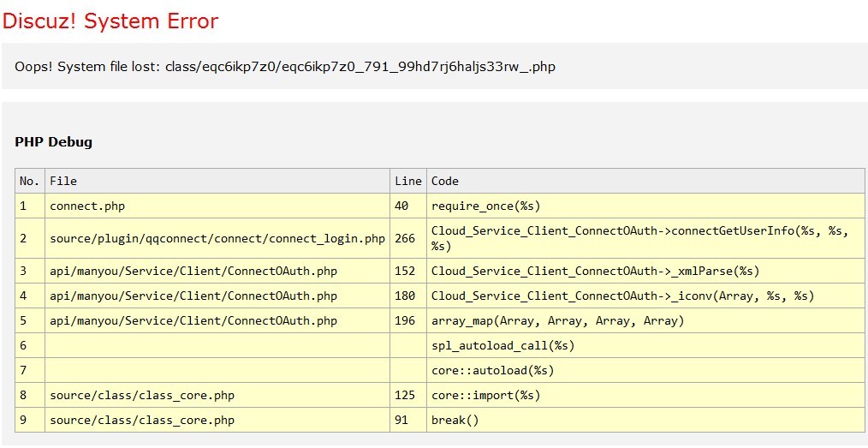Click the 'File' column header
This screenshot has width=868, height=448.
[x=63, y=181]
